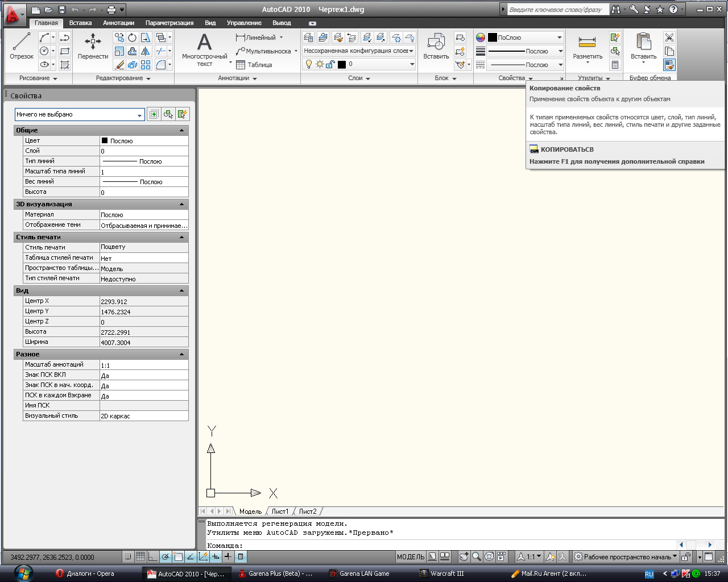Click the cut scissors icon
The width and height of the screenshot is (728, 582).
669,38
